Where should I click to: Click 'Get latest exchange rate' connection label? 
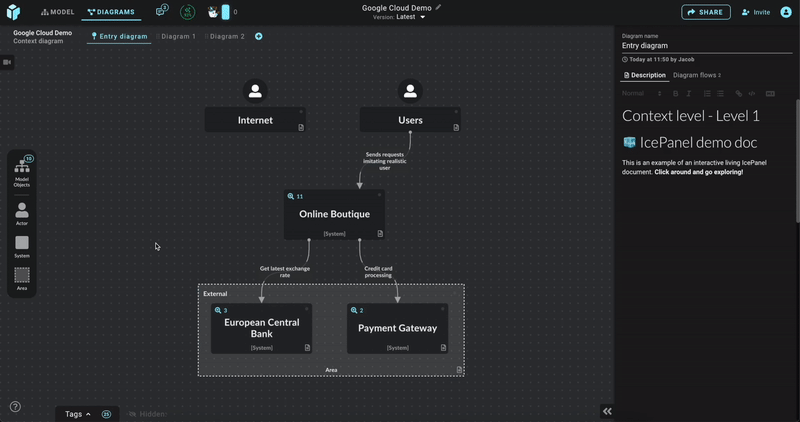coord(285,271)
